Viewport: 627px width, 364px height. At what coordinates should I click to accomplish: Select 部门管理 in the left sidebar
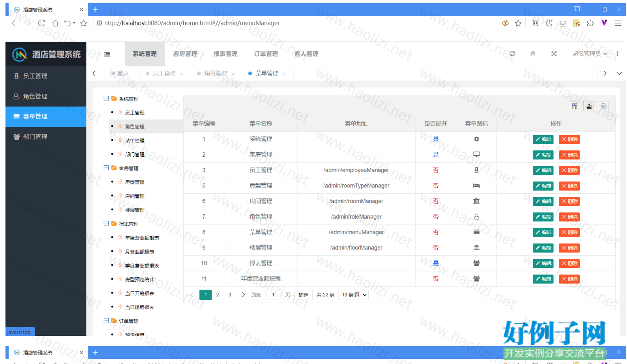[x=35, y=137]
